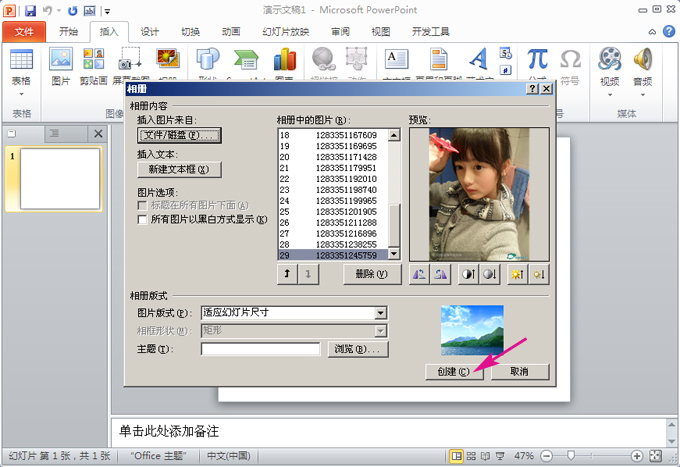Click the Theme (主题) input field

pos(261,349)
